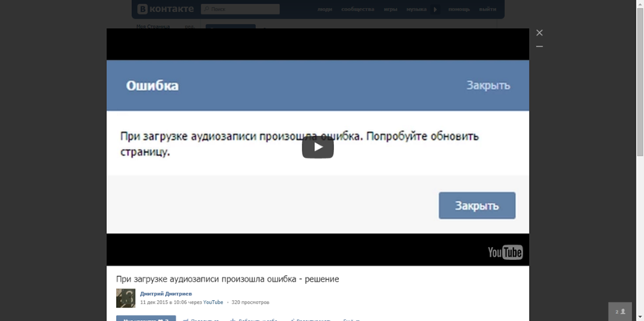The width and height of the screenshot is (644, 321).
Task: Click Дмитрий Дмитриев's avatar thumbnail
Action: point(126,298)
